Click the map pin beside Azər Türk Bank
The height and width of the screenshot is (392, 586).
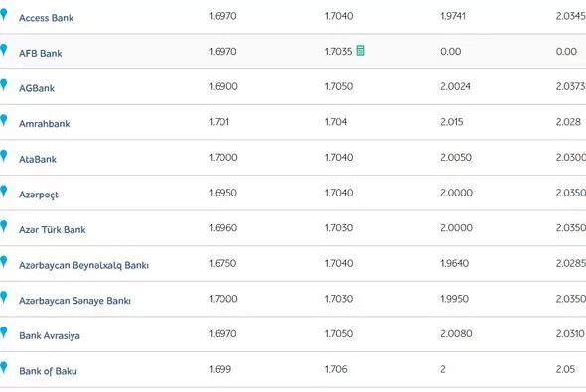3,226
